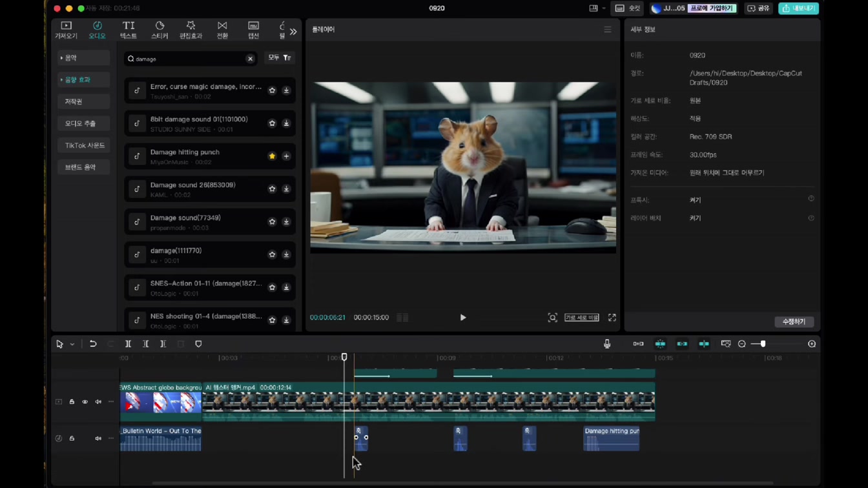Screen dimensions: 868x488
Task: Open the 전환 transitions tab
Action: point(222,30)
